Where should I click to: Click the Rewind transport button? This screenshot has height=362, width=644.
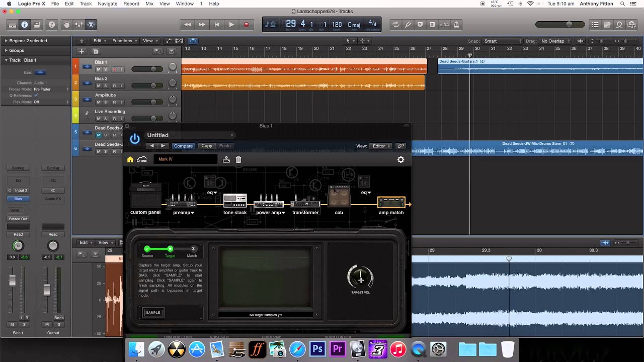(x=187, y=25)
